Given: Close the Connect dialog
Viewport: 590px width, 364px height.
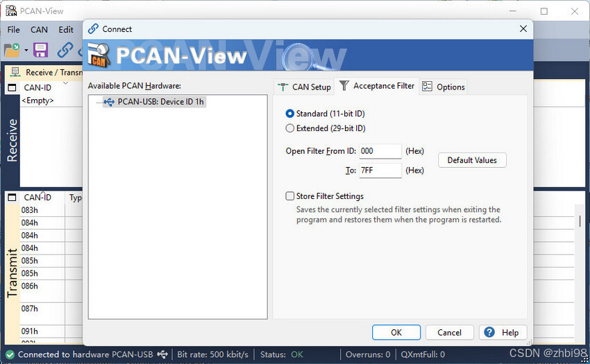Looking at the screenshot, I should tap(523, 29).
